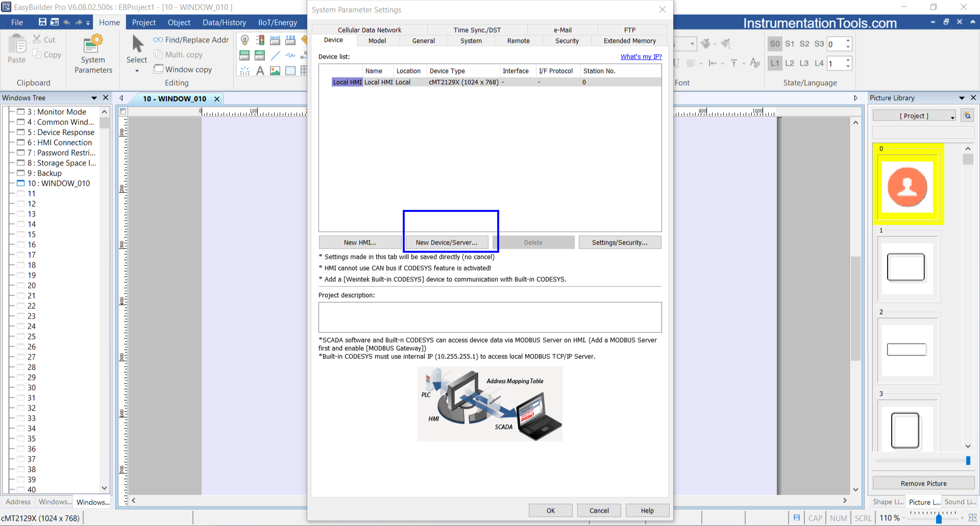This screenshot has height=526, width=980.
Task: Click the Project description text box
Action: pos(490,317)
